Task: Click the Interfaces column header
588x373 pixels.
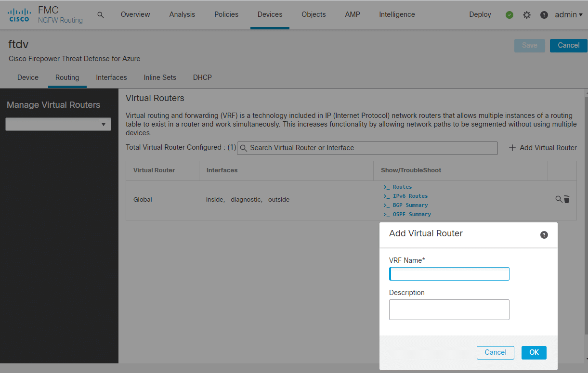Action: (222, 170)
